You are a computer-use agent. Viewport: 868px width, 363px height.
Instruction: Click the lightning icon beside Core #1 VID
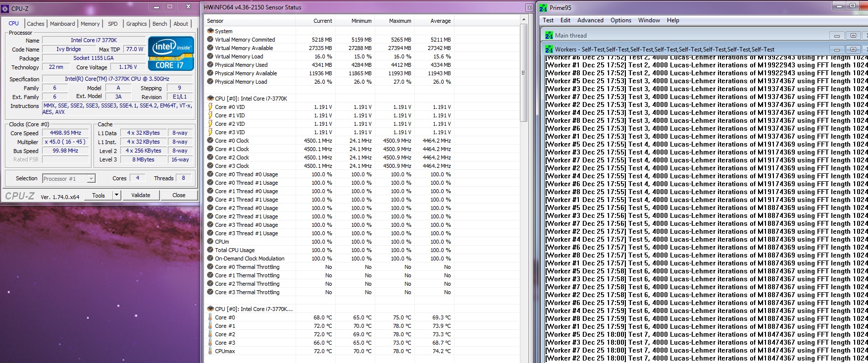(x=210, y=115)
